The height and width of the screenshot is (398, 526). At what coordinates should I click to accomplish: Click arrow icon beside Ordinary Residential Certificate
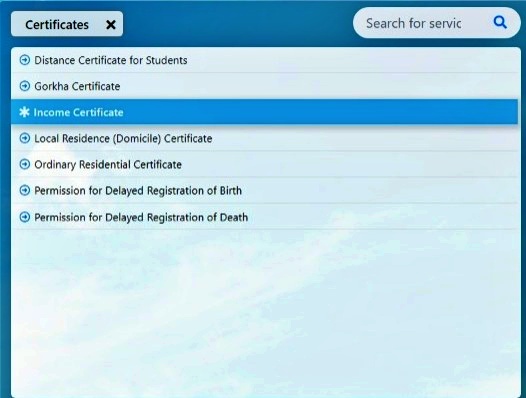pos(25,164)
